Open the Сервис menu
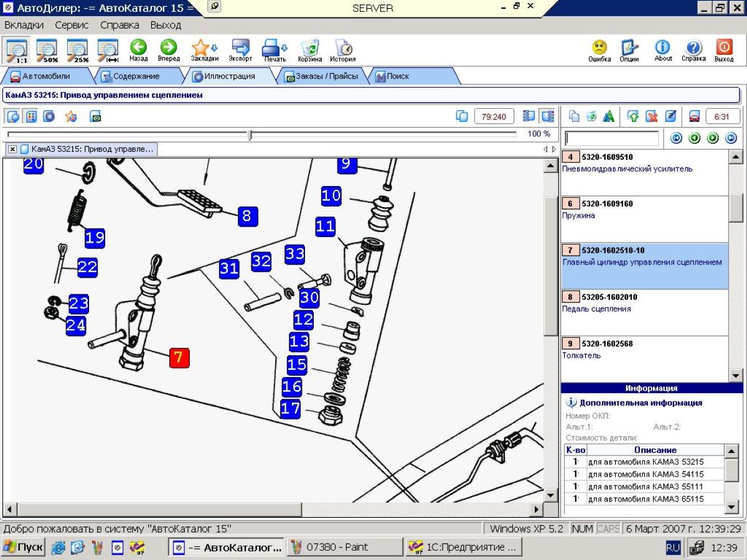This screenshot has width=747, height=560. tap(72, 26)
